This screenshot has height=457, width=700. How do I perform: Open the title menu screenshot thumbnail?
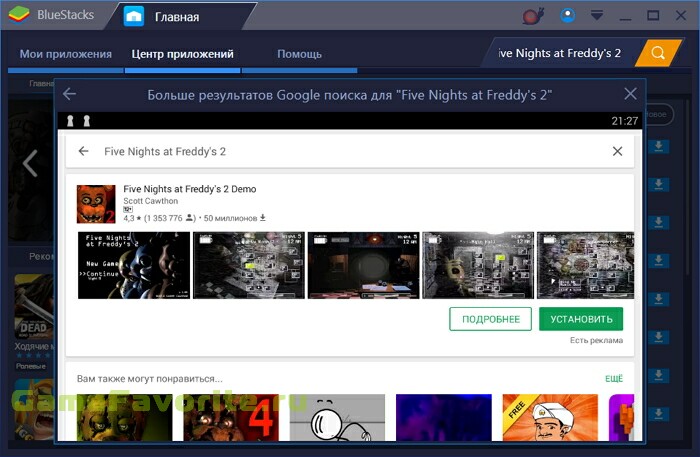(x=133, y=265)
